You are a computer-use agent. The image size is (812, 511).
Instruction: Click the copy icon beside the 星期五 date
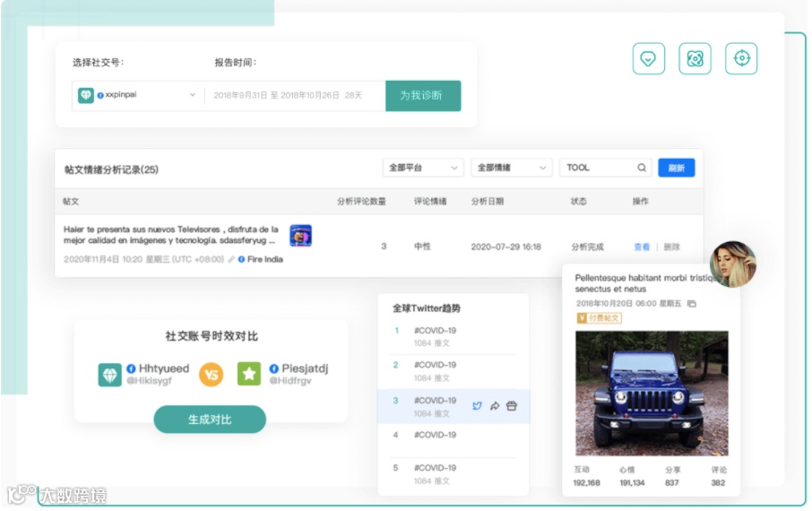pos(691,304)
